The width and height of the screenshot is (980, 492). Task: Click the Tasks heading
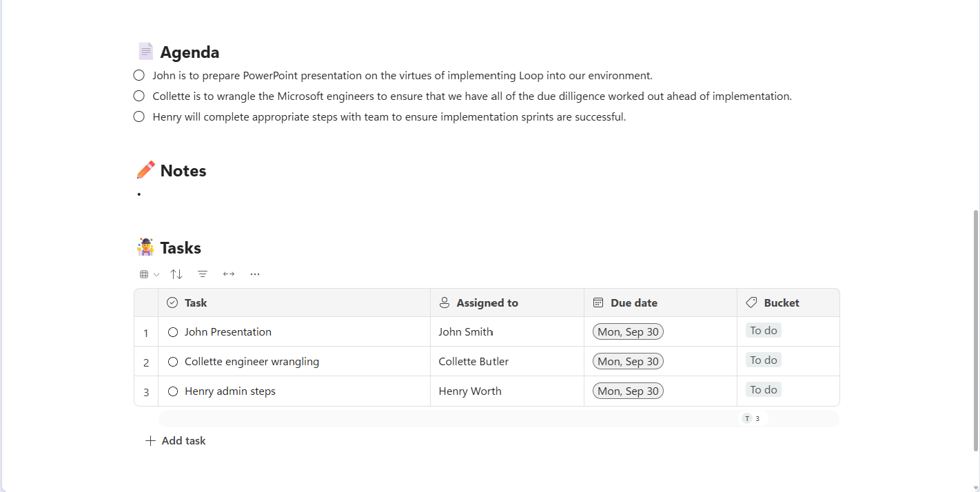[x=181, y=248]
